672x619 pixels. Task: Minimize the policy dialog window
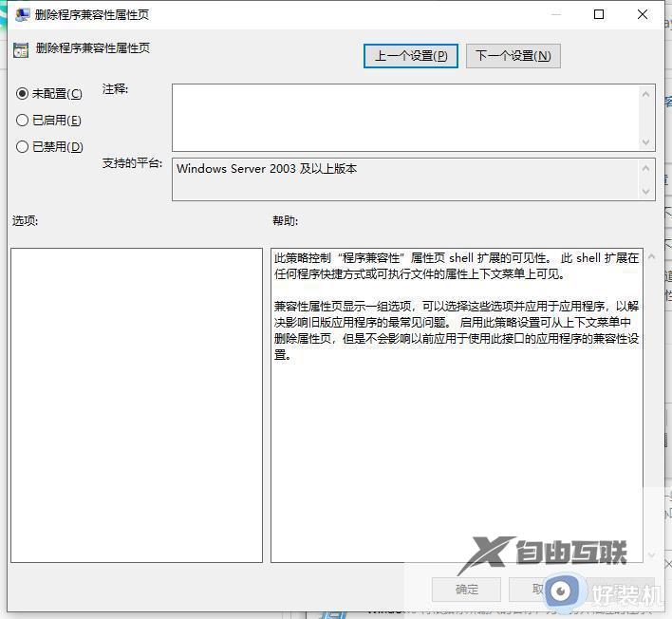coord(556,14)
